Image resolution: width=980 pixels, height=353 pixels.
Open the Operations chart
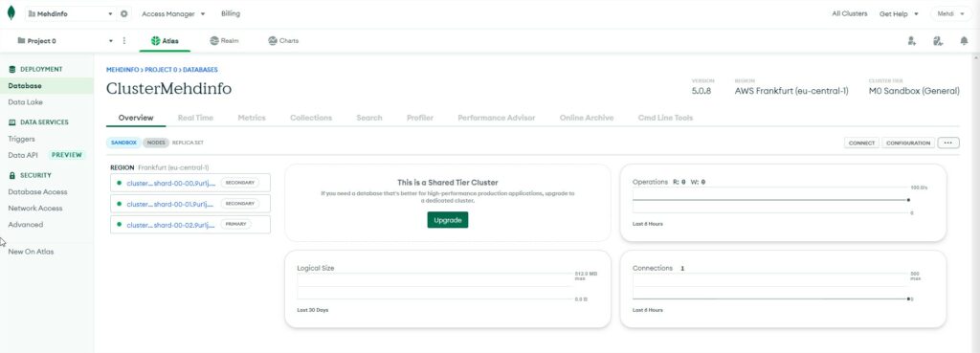pos(783,203)
